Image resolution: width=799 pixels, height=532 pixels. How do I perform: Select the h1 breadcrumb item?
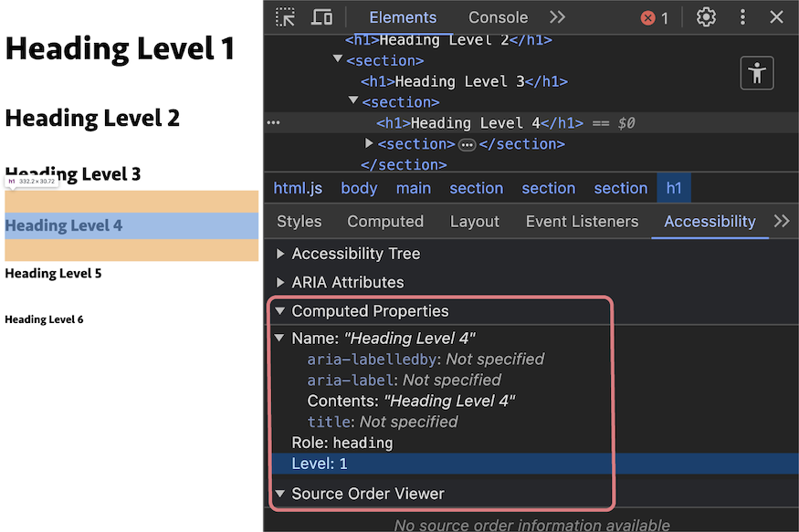pos(674,188)
